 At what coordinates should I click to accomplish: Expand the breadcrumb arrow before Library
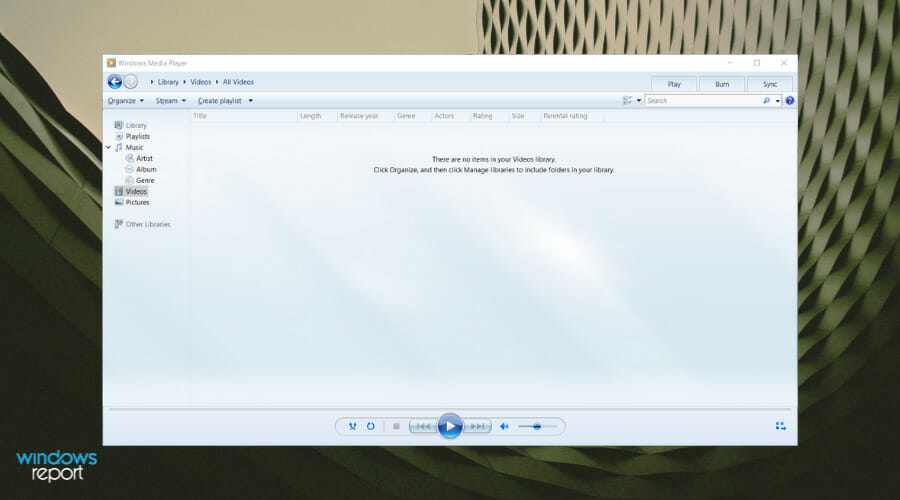(152, 82)
